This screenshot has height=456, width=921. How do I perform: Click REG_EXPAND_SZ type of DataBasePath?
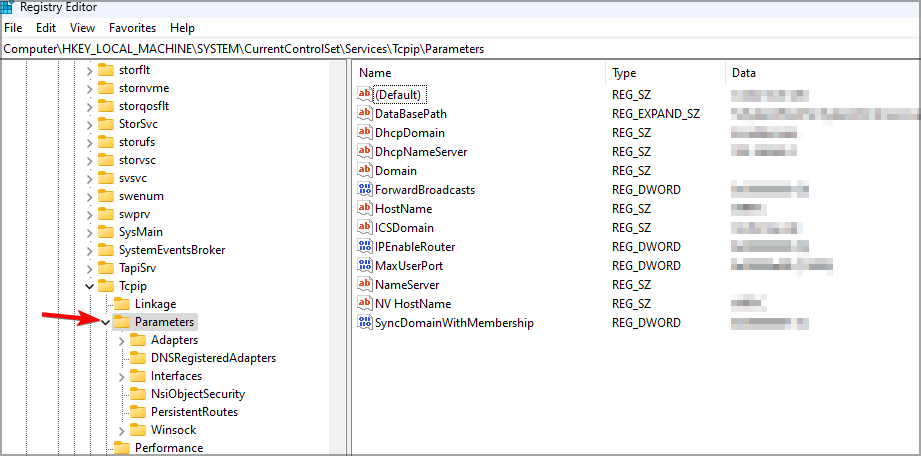(x=656, y=113)
